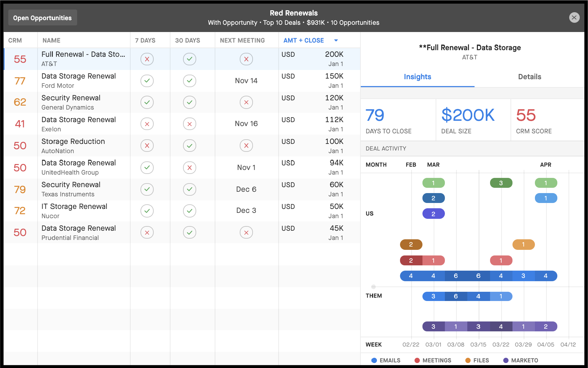The width and height of the screenshot is (588, 368).
Task: Click AT&T 7-day red X icon
Action: [147, 59]
